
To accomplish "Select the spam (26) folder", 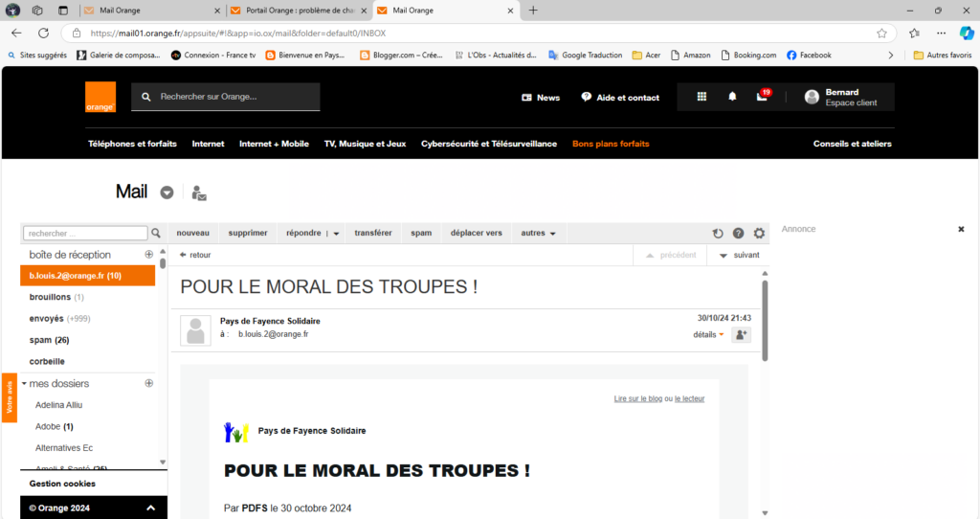I will 49,340.
